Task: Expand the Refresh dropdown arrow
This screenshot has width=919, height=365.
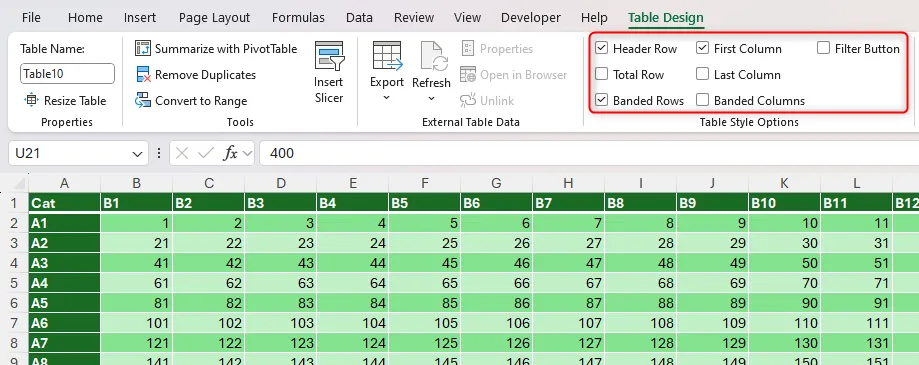Action: pyautogui.click(x=431, y=98)
